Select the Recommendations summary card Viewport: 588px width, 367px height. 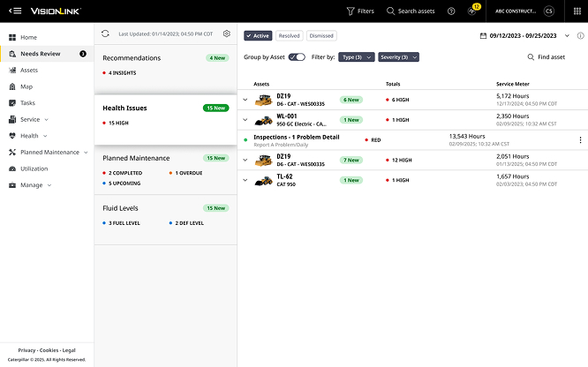click(165, 70)
